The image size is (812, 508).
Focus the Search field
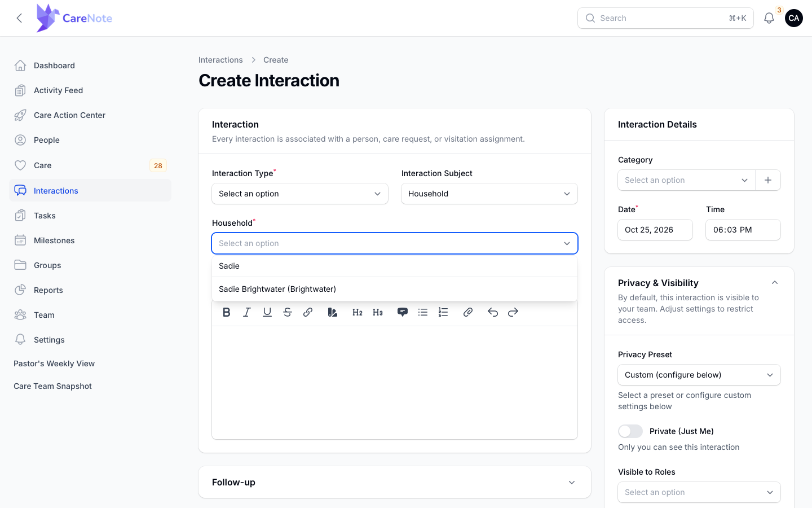[665, 18]
